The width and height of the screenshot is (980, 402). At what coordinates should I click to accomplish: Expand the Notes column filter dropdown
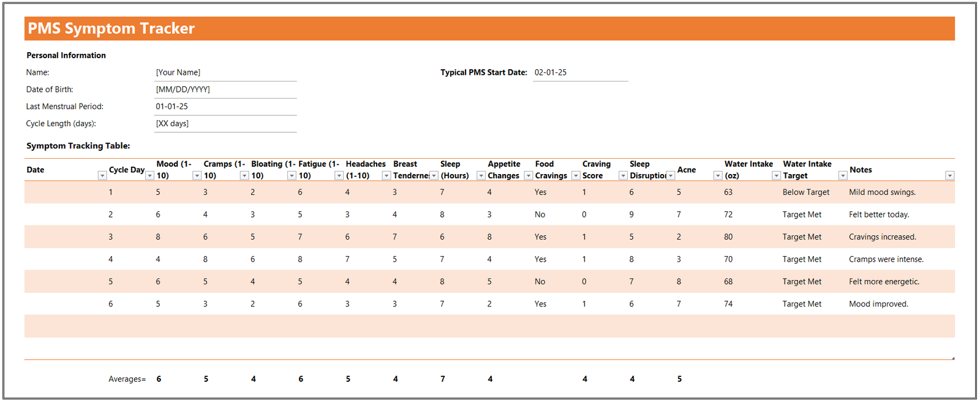point(949,176)
